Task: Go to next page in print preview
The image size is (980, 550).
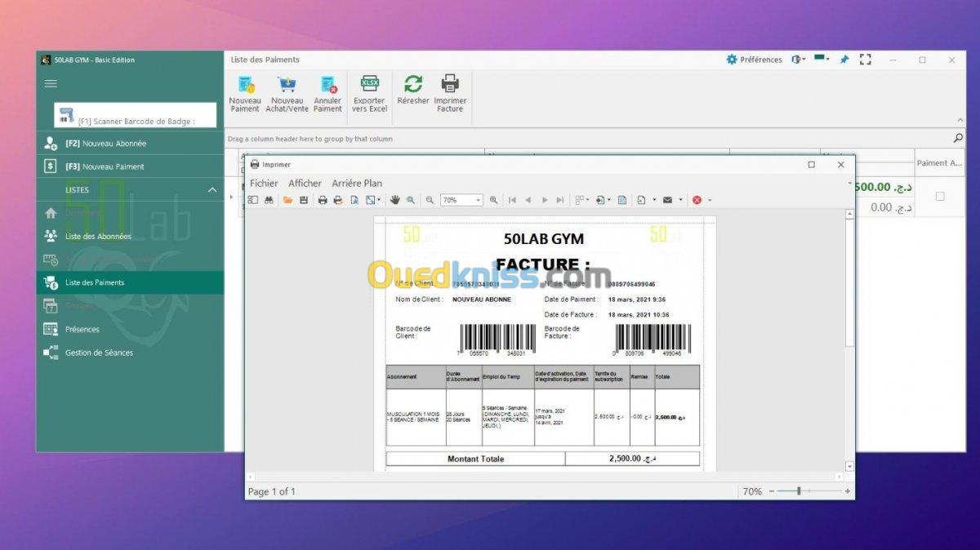Action: pyautogui.click(x=545, y=200)
